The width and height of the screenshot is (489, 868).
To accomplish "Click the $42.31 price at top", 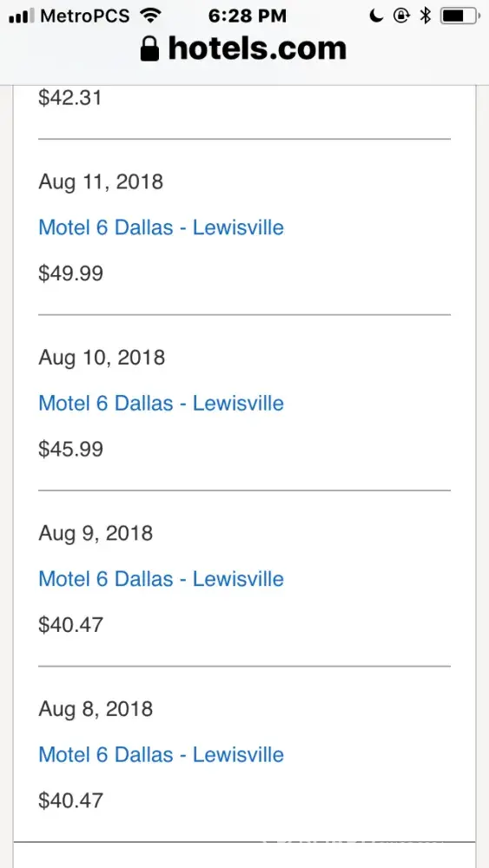I will pos(70,98).
